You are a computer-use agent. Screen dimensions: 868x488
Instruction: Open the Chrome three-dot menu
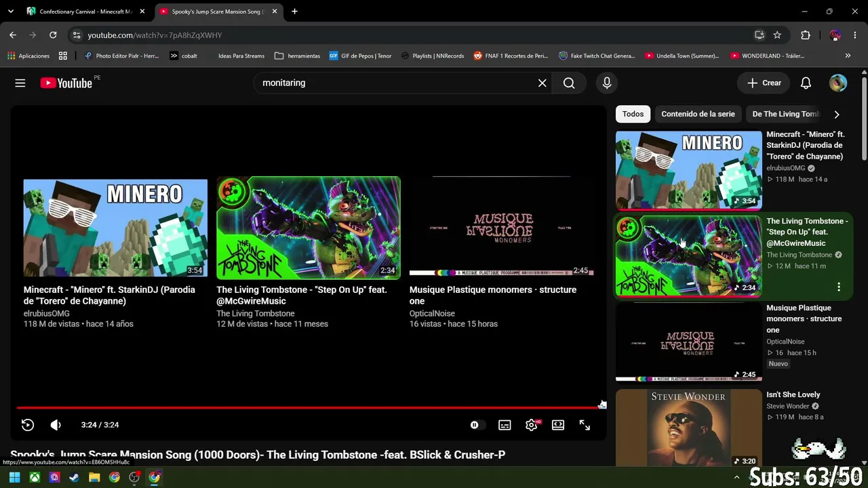click(855, 35)
